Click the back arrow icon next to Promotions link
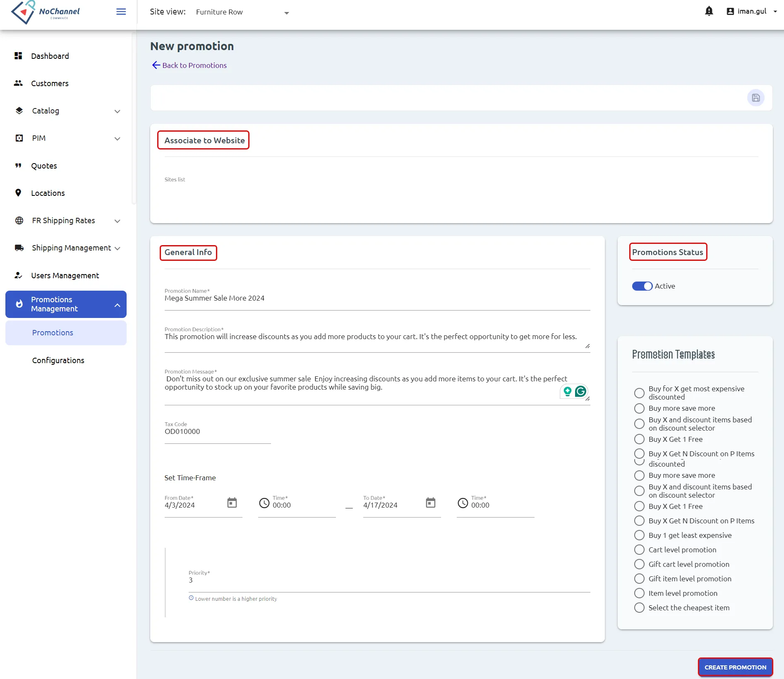 point(156,65)
